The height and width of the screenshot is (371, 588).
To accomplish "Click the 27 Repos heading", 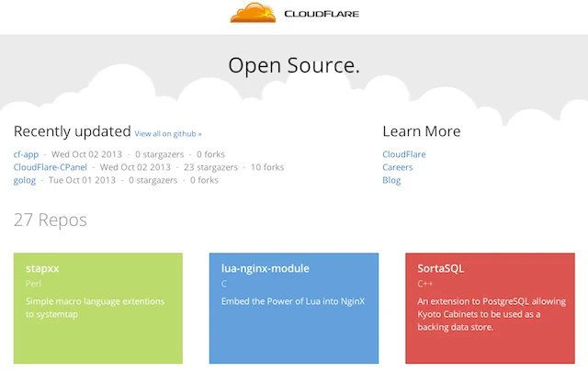I will 51,219.
